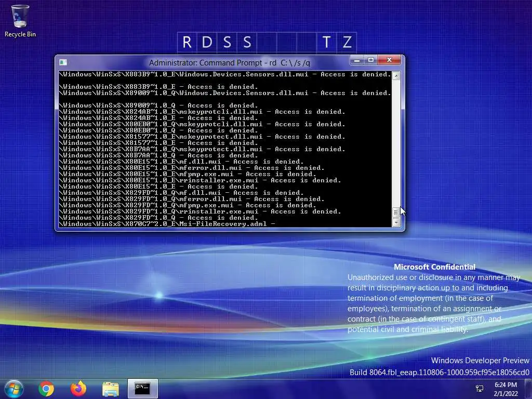Click the X89009 Windows.Devices.Sensors.dll.mui line
The height and width of the screenshot is (399, 532).
(225, 93)
